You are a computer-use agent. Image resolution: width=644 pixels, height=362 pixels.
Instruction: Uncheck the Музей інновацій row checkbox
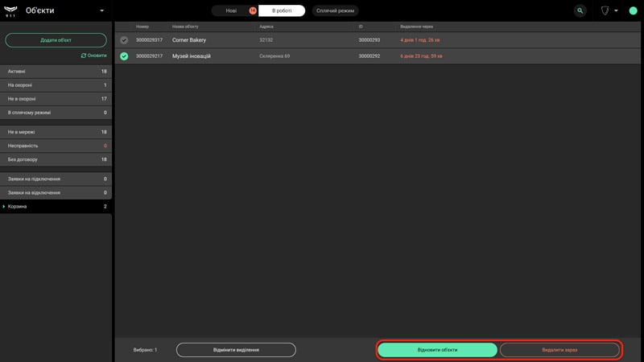pos(124,56)
